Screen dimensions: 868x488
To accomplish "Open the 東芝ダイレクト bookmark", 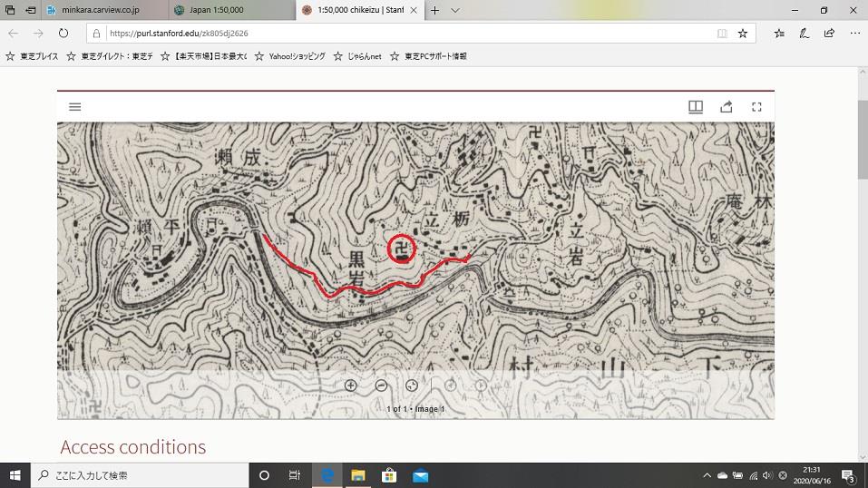I will pyautogui.click(x=110, y=56).
